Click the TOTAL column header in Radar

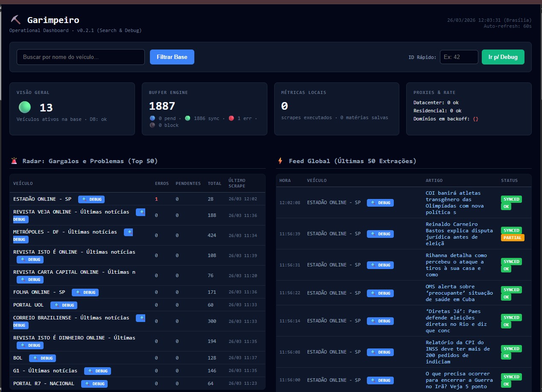point(214,184)
